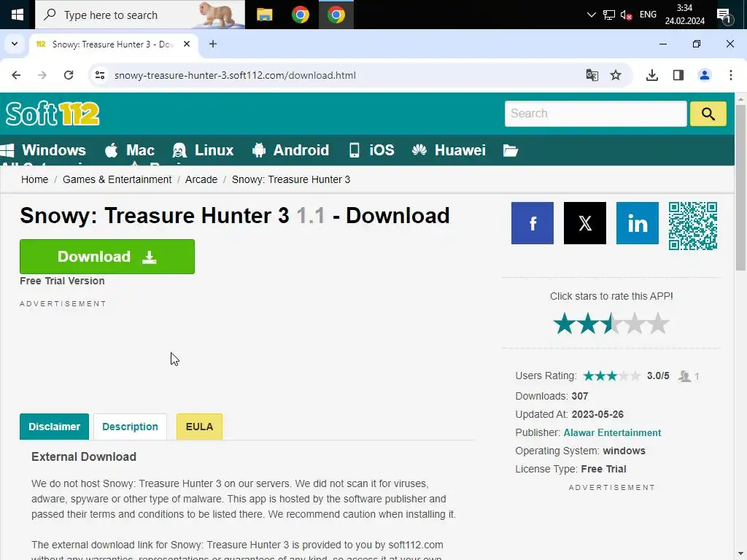
Task: Open the Arcade breadcrumb link
Action: coord(201,179)
